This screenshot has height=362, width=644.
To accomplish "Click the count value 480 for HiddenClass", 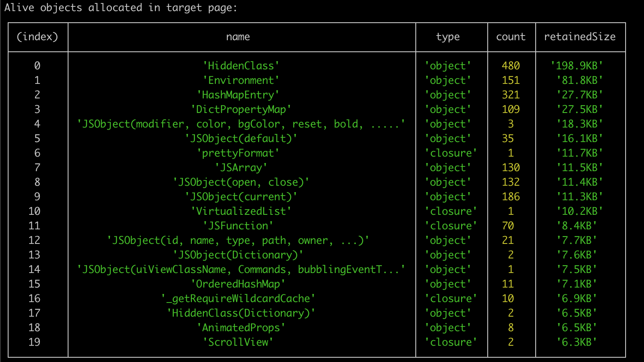I will click(x=511, y=65).
